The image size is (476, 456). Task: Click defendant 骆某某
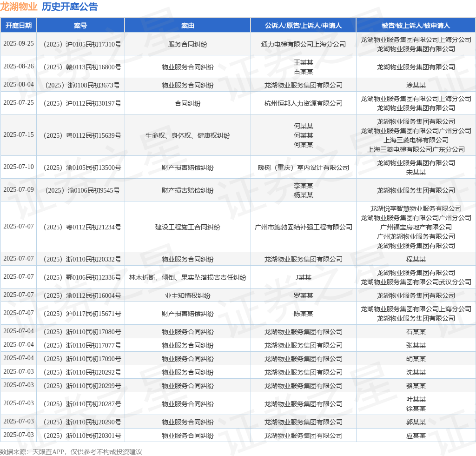(x=416, y=386)
